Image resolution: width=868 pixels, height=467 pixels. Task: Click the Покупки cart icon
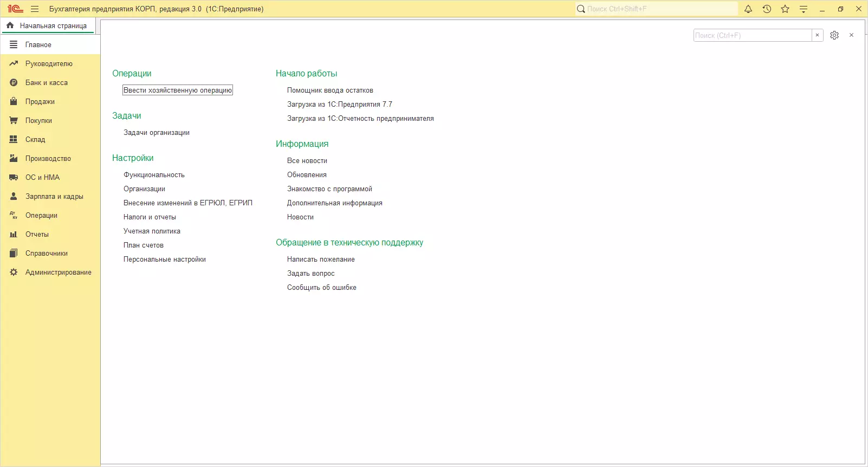pos(14,120)
